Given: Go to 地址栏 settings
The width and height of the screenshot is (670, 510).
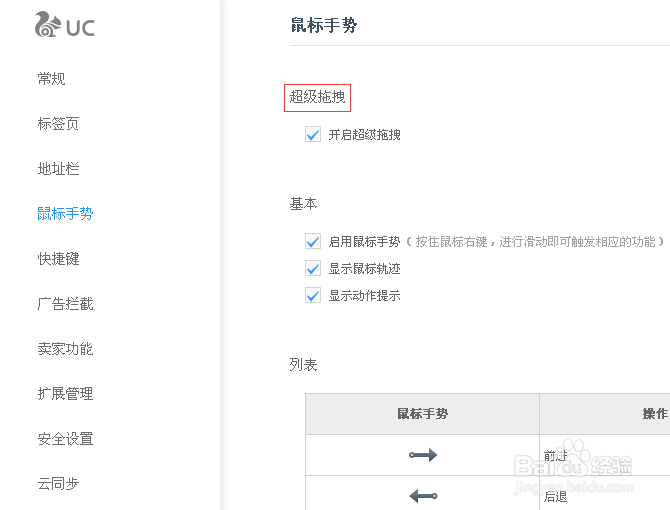Looking at the screenshot, I should (58, 169).
